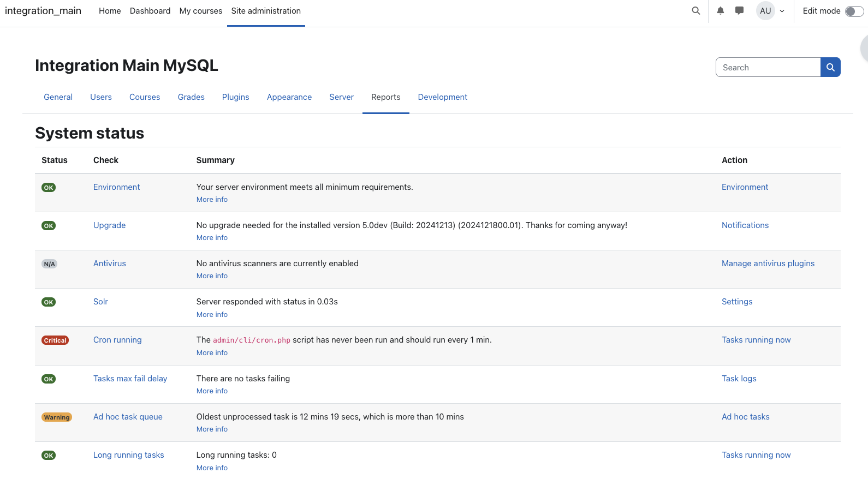The width and height of the screenshot is (868, 503).
Task: Go to the integration_main site brand link
Action: coord(43,11)
